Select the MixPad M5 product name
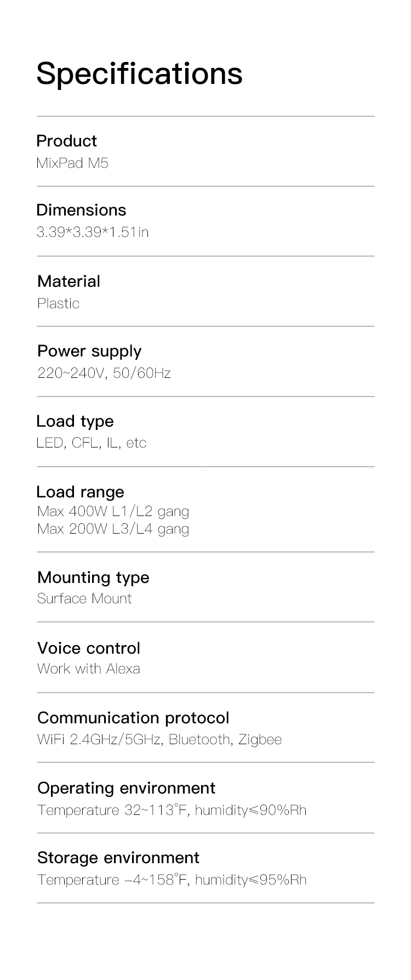411x980 pixels. pyautogui.click(x=72, y=163)
